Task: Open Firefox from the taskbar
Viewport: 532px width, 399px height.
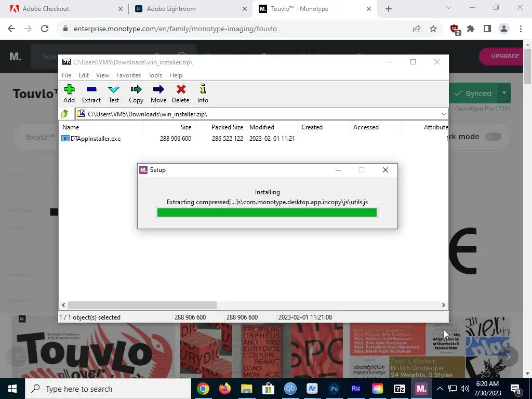Action: (x=224, y=389)
